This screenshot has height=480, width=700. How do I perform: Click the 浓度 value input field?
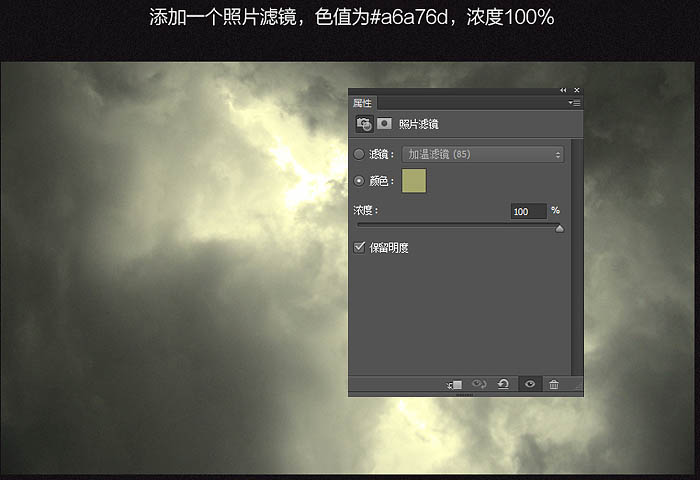529,211
